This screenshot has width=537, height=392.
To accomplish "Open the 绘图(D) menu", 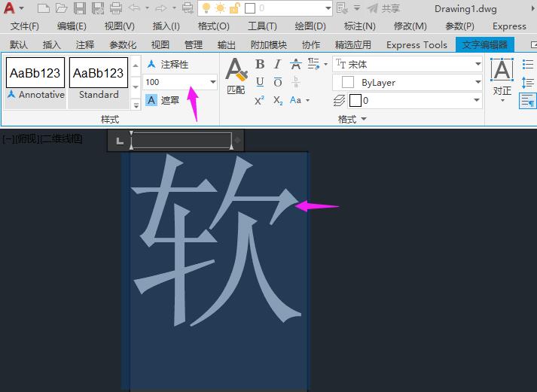I will click(310, 26).
